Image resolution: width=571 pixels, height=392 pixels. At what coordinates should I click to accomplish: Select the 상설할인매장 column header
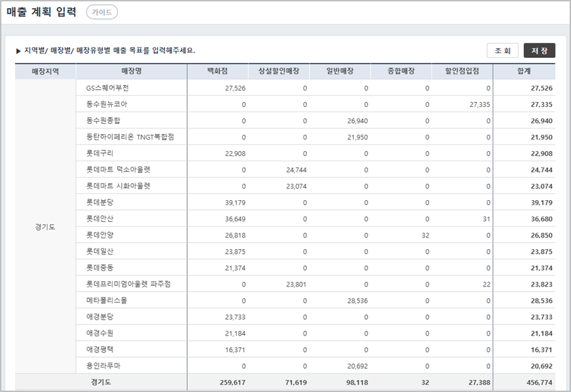click(278, 71)
